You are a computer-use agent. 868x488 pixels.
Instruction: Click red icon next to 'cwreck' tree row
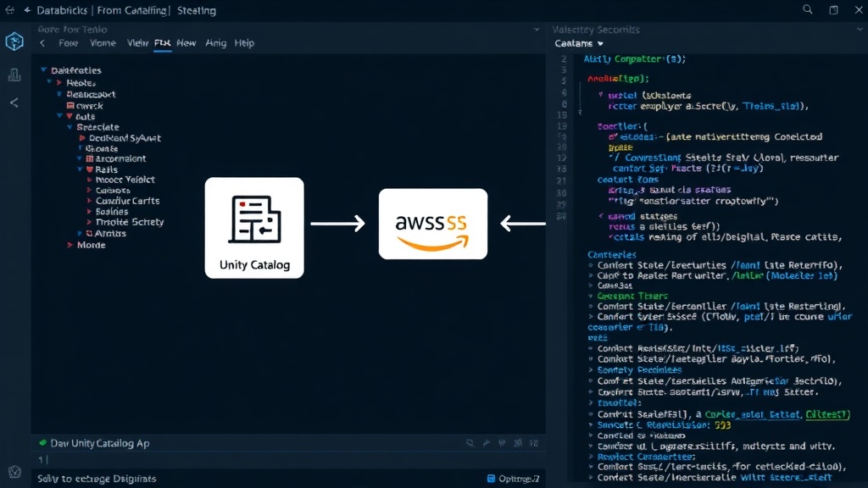tap(70, 105)
